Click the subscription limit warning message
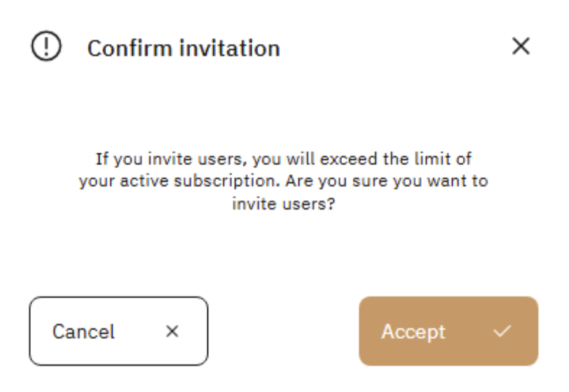 coord(283,182)
